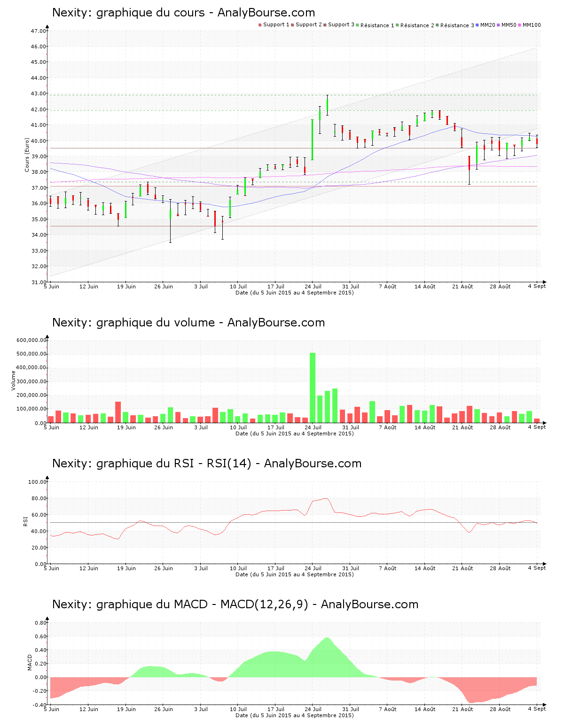
Task: Click the 43.00 price axis tick
Action: coord(39,94)
